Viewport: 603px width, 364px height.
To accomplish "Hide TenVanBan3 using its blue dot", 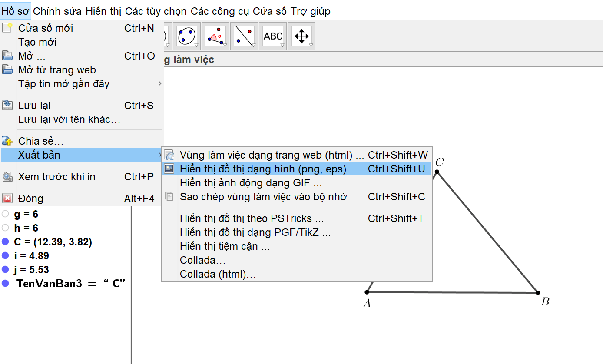I will (x=5, y=284).
